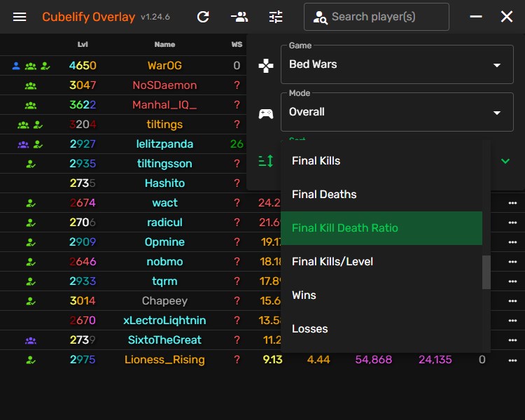Expand the Mode dropdown showing Overall
Viewport: 525px width, 420px height.
(x=397, y=112)
